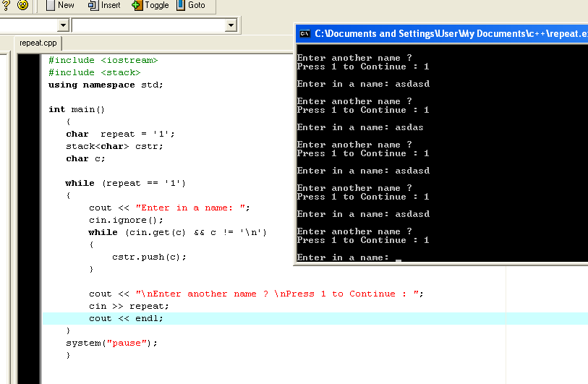Click the 'while (cin.get(c) && c != ...' line
The image size is (588, 384).
click(178, 233)
